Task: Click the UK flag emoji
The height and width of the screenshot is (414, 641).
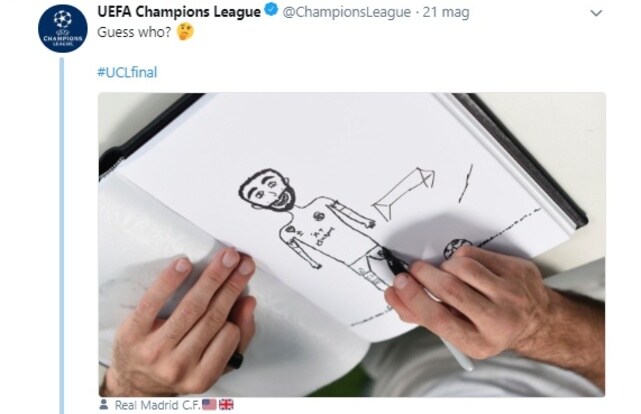Action: (x=226, y=405)
